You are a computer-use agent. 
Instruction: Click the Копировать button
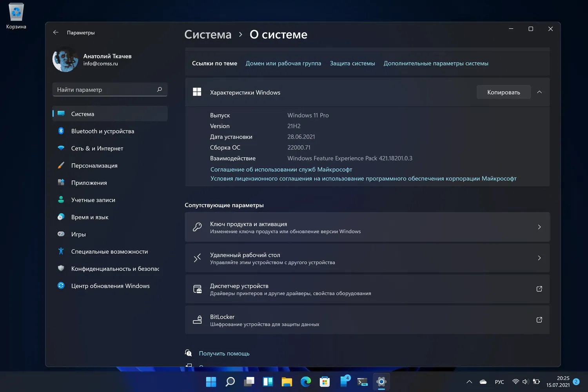pos(503,92)
